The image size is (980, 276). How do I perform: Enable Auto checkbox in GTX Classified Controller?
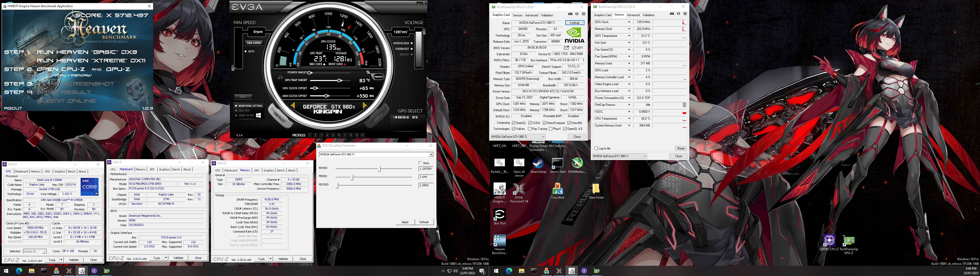coord(420,163)
